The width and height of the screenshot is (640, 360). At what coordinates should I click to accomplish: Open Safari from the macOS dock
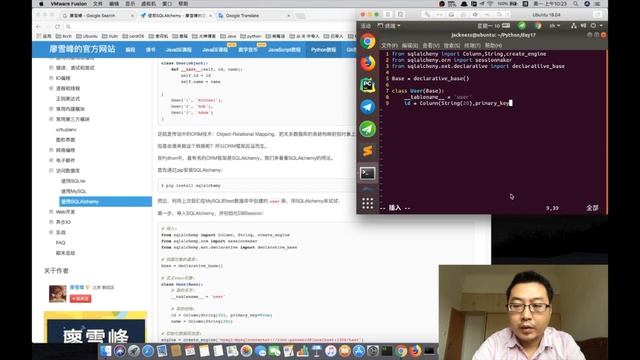pyautogui.click(x=148, y=351)
